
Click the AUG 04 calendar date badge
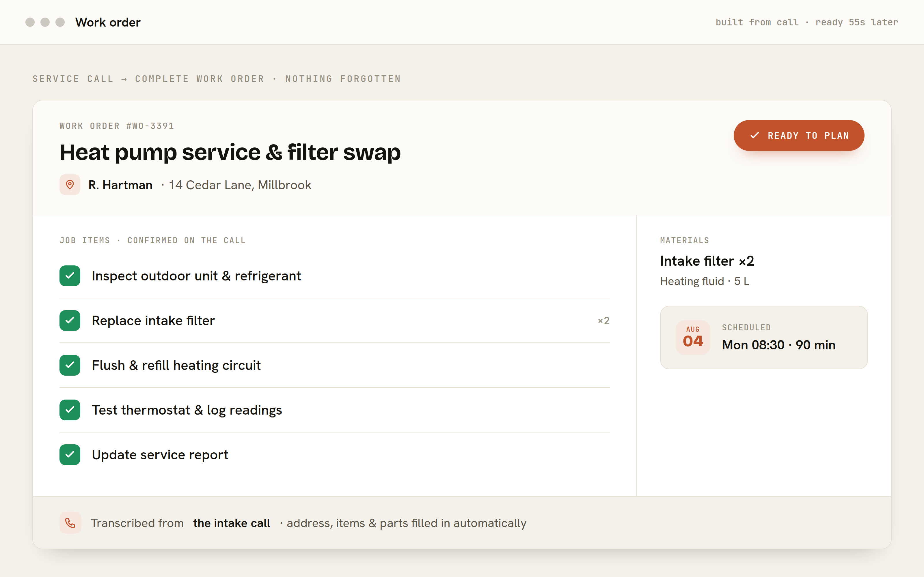click(693, 337)
